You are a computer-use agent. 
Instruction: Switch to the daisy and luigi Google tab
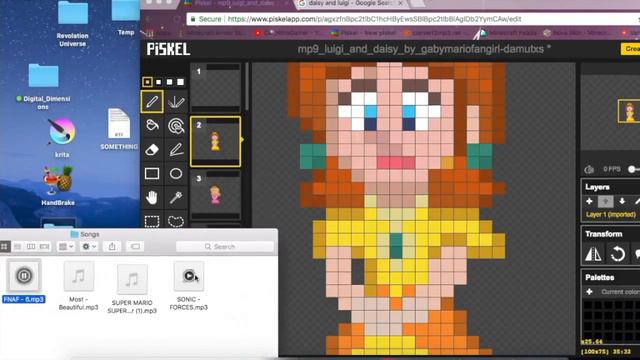(351, 4)
